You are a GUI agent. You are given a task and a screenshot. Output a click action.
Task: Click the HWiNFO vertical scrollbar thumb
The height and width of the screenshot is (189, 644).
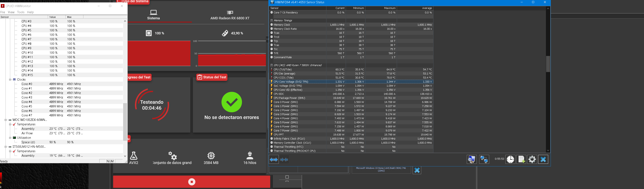pyautogui.click(x=548, y=64)
